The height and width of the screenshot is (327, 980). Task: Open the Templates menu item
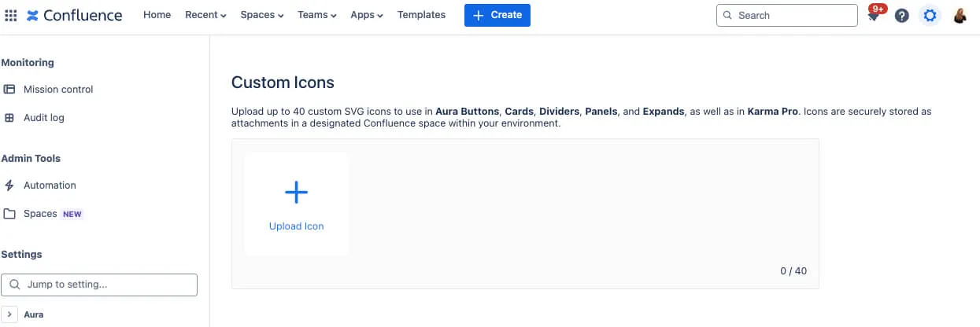coord(421,15)
